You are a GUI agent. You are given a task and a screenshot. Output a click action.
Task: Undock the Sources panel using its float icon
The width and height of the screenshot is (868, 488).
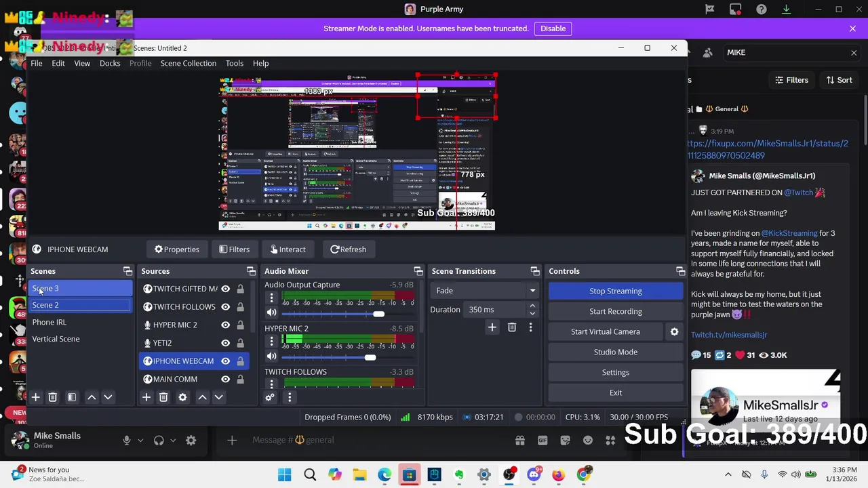tap(252, 271)
